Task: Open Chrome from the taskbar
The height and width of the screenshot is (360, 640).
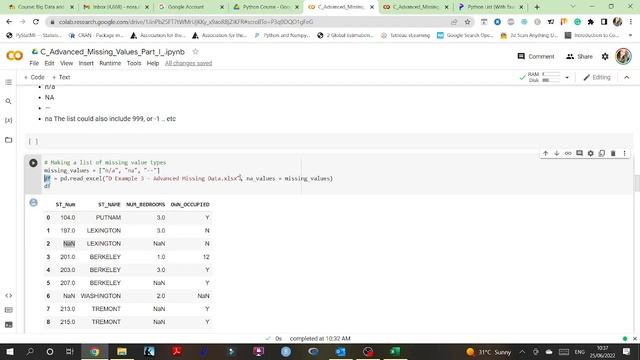Action: [x=95, y=351]
